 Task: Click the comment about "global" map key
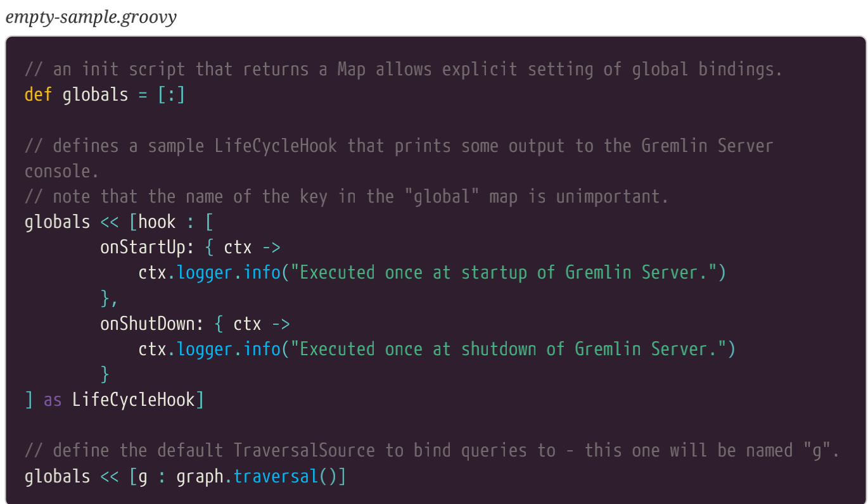pyautogui.click(x=347, y=196)
